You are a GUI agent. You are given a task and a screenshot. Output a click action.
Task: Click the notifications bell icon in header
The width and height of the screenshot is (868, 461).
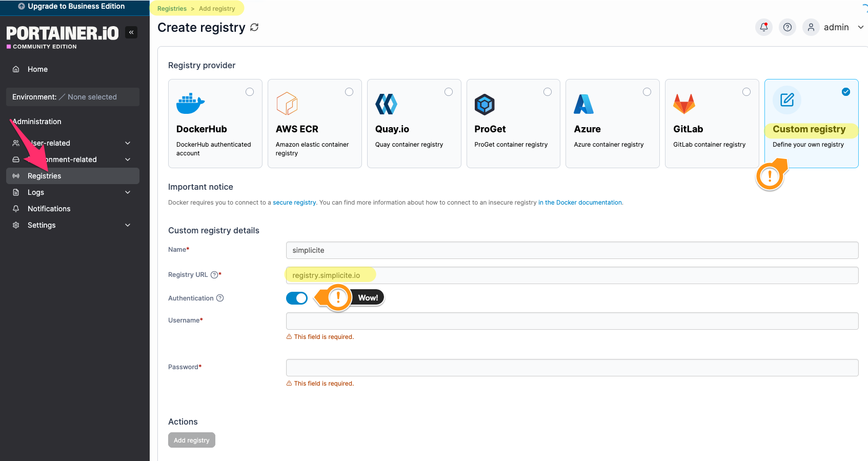(763, 27)
